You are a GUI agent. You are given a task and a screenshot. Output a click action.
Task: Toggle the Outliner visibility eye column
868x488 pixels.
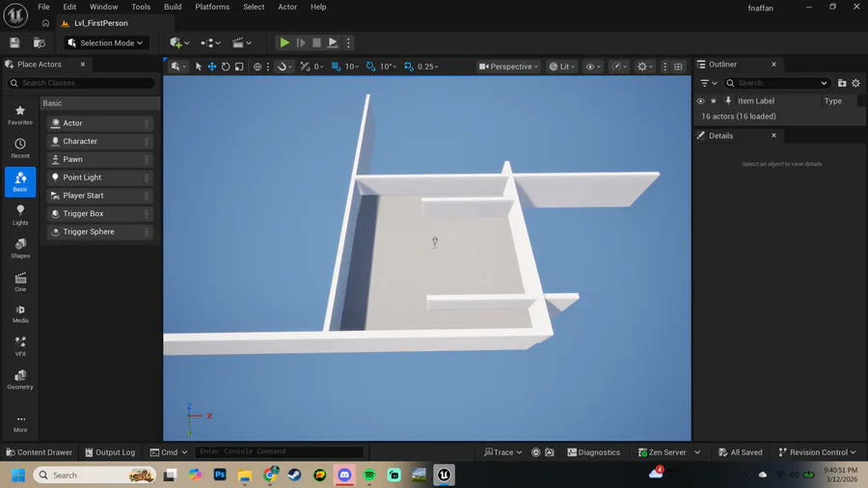click(x=700, y=101)
